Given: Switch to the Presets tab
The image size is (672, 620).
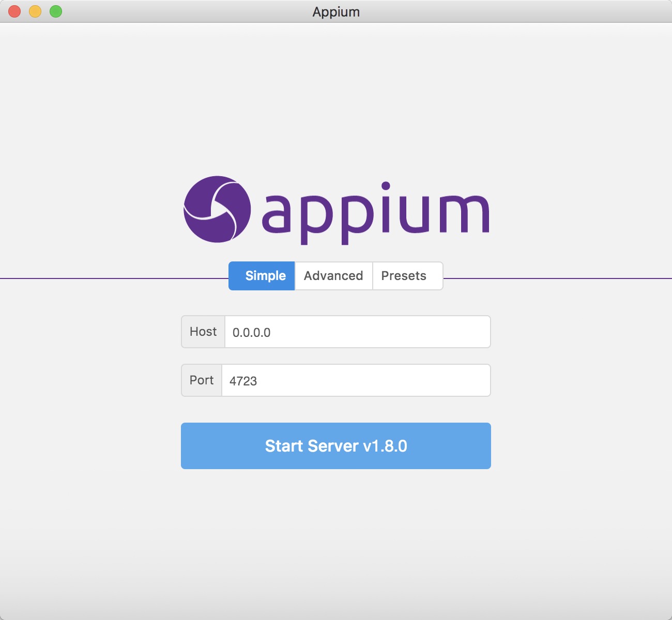Looking at the screenshot, I should (x=407, y=275).
